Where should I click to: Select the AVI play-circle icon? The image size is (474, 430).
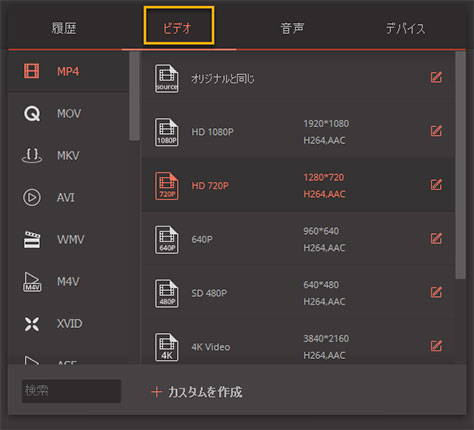[x=32, y=197]
